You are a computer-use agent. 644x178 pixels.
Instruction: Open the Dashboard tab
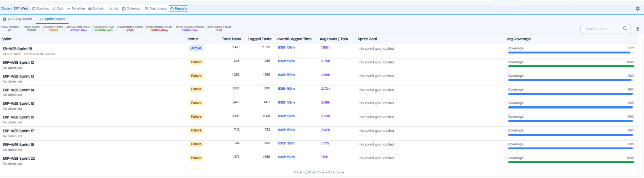tap(156, 8)
